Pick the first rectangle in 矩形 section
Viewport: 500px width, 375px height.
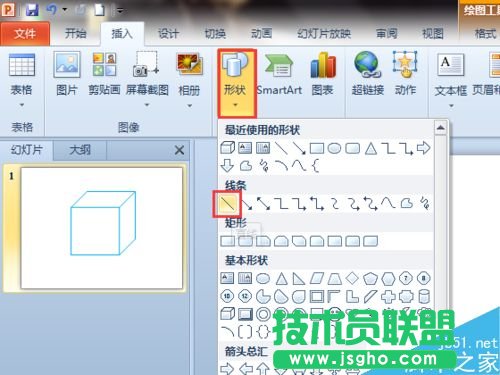click(228, 241)
